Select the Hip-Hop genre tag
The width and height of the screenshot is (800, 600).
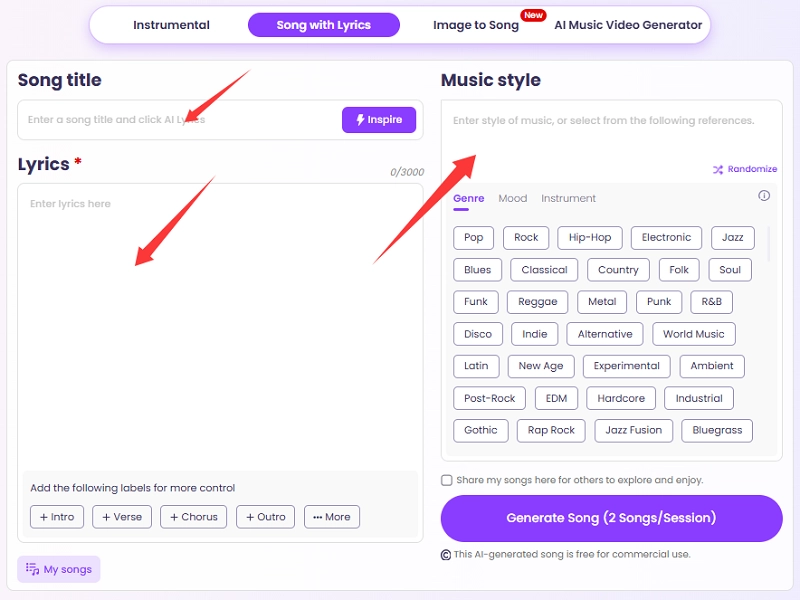pos(590,237)
